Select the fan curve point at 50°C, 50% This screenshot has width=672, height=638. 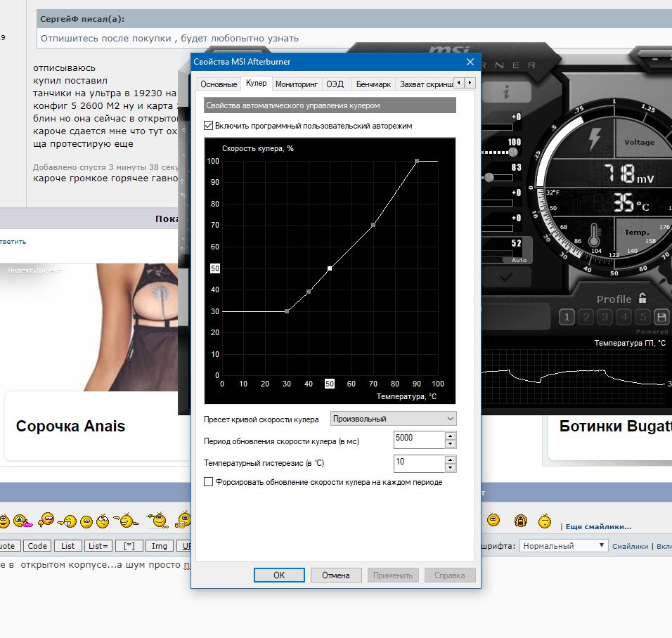(x=330, y=268)
